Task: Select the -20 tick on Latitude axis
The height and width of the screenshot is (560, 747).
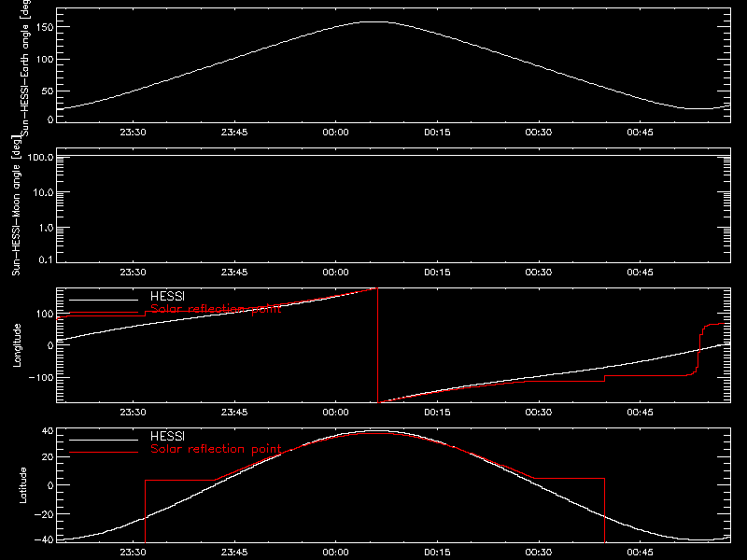Action: point(44,514)
